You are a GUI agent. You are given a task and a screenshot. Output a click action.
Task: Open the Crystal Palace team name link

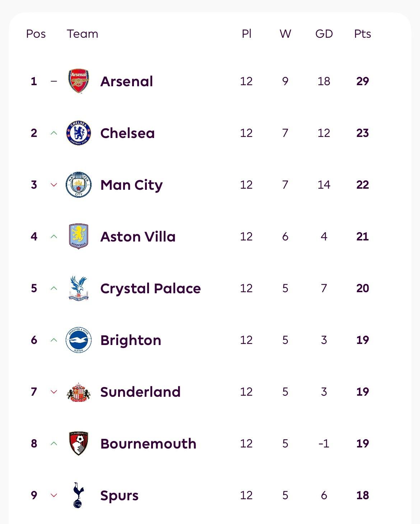pos(150,288)
